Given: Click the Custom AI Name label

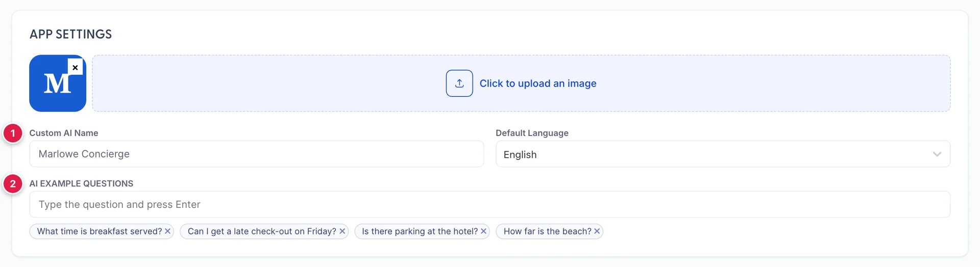Looking at the screenshot, I should [x=64, y=133].
